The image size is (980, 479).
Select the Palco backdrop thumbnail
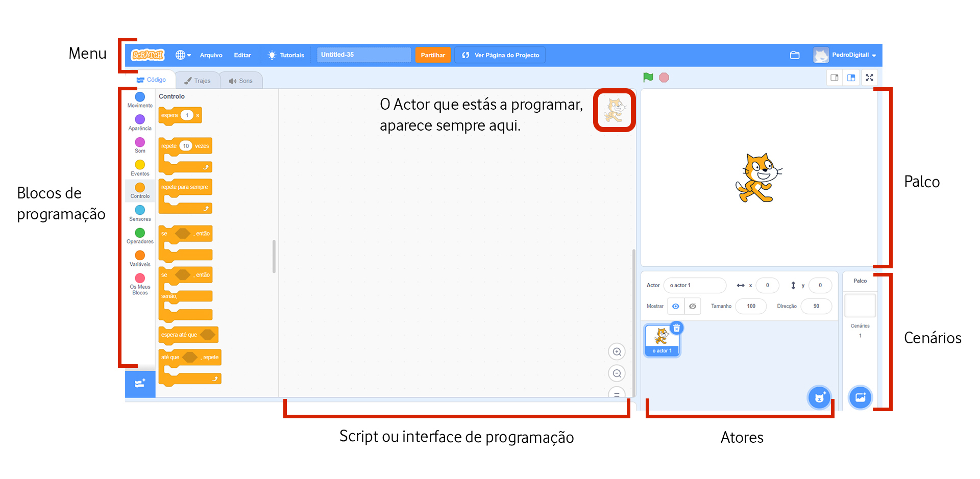tap(860, 305)
